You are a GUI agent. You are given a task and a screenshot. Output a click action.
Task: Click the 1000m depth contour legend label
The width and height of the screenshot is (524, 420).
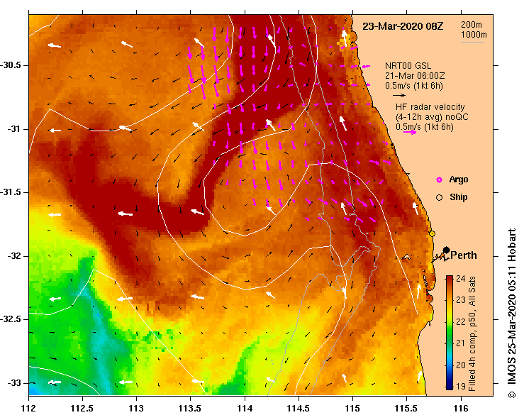point(474,35)
